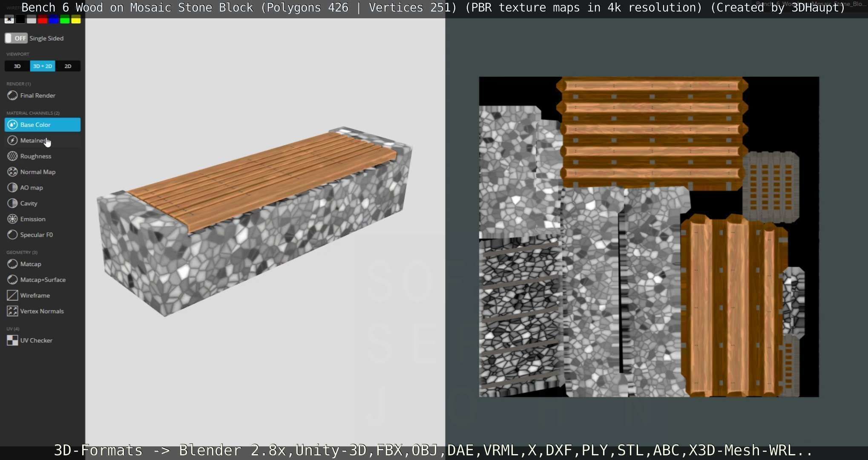Pick the black wireframe color swatch
This screenshot has height=460, width=868.
point(20,20)
